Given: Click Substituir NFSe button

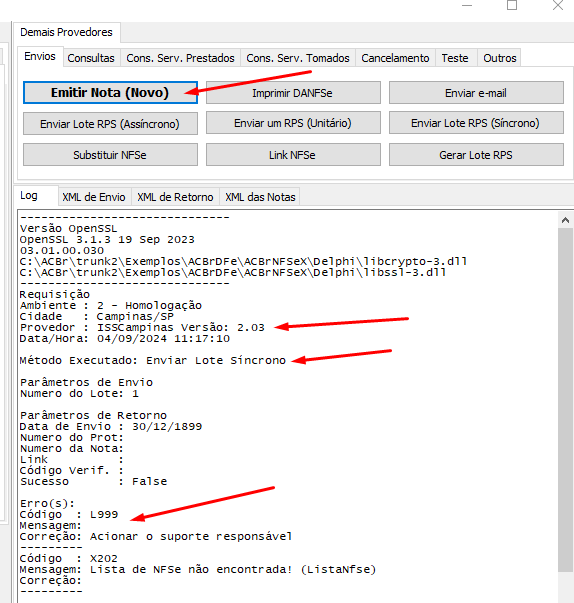Looking at the screenshot, I should click(x=110, y=155).
